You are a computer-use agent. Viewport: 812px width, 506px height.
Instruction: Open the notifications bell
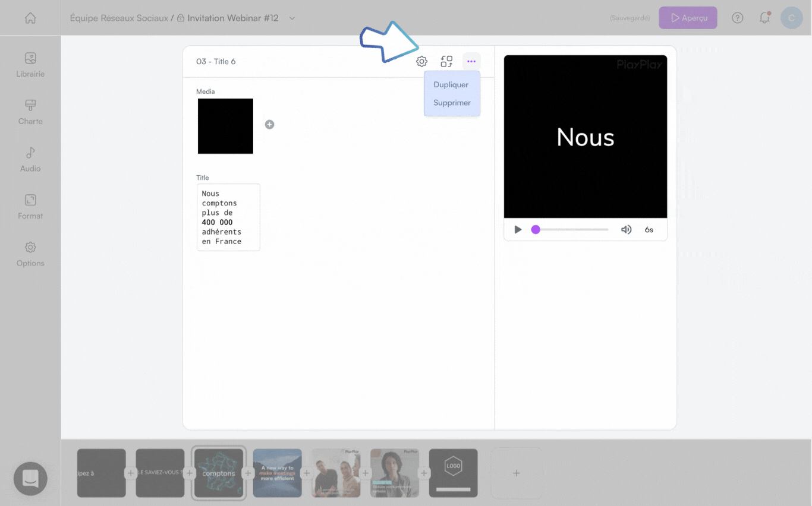coord(765,18)
